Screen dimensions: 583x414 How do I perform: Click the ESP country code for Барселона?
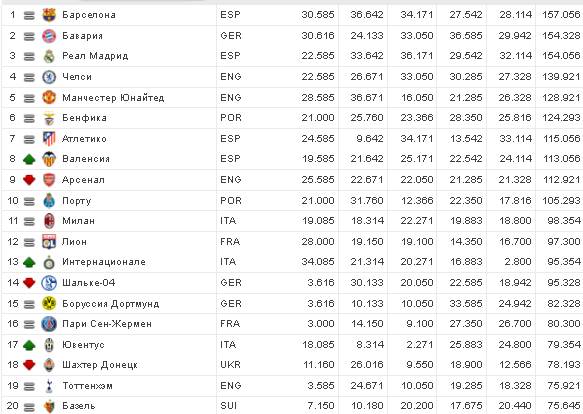pyautogui.click(x=230, y=15)
